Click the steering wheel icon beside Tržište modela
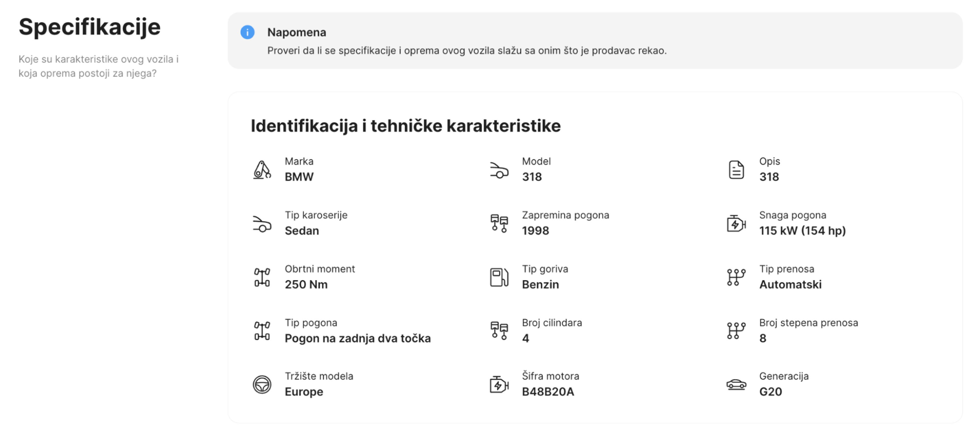Image resolution: width=980 pixels, height=437 pixels. [x=262, y=384]
